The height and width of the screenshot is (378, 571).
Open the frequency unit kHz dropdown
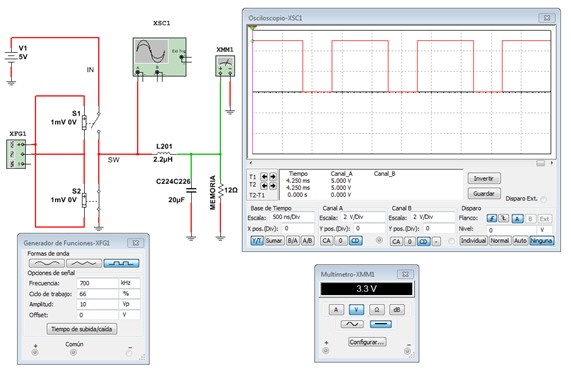coord(129,283)
